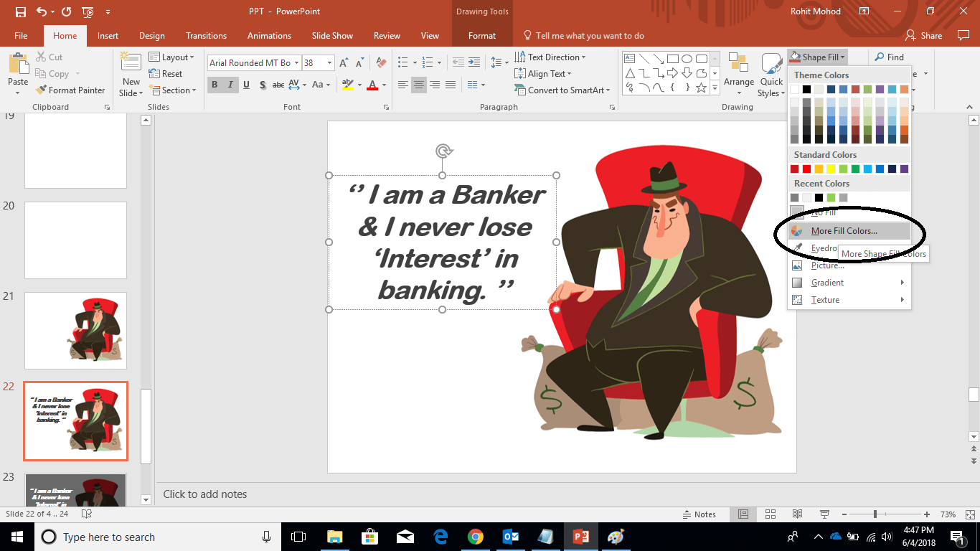The image size is (980, 551).
Task: Open the Animations tab
Action: [x=269, y=36]
